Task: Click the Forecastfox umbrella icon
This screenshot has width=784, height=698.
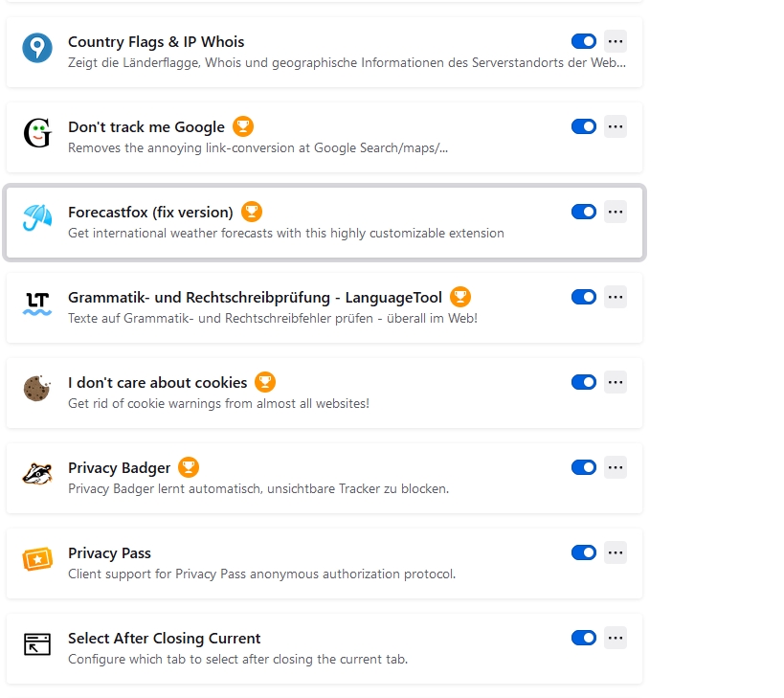Action: click(x=37, y=218)
